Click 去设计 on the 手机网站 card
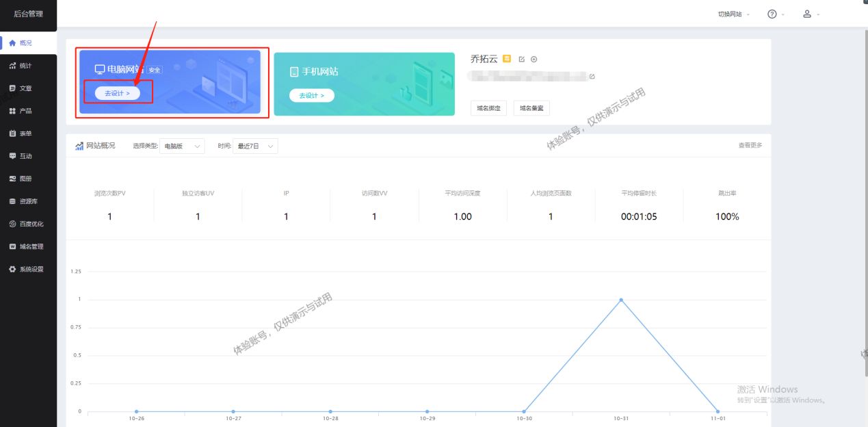Viewport: 868px width, 427px height. tap(311, 96)
